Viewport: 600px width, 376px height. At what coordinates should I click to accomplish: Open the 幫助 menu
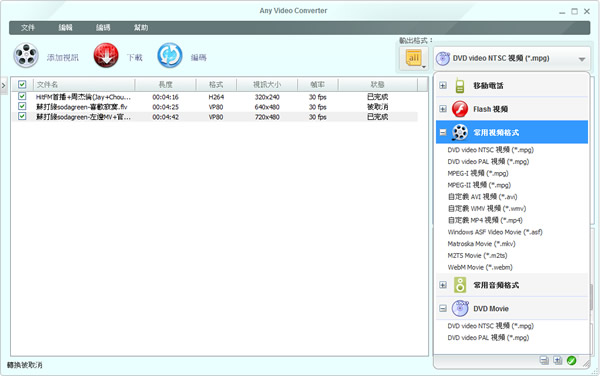(141, 28)
